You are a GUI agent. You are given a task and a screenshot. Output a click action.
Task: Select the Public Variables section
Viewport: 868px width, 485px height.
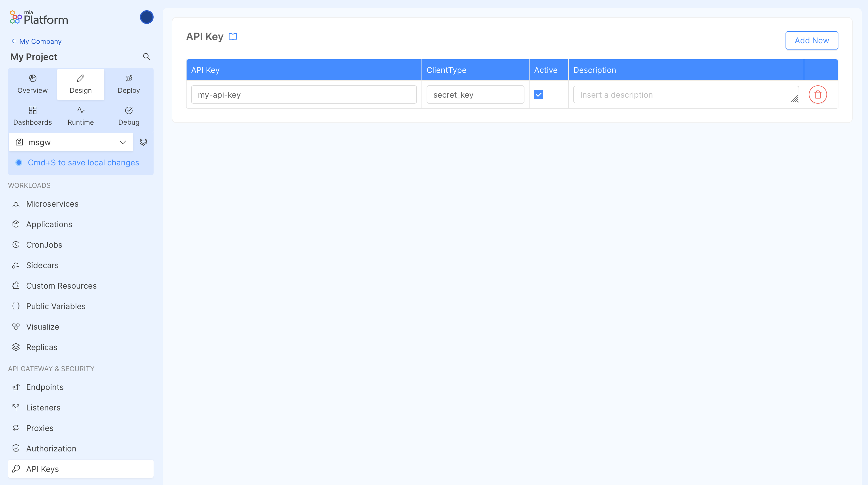[x=55, y=306]
